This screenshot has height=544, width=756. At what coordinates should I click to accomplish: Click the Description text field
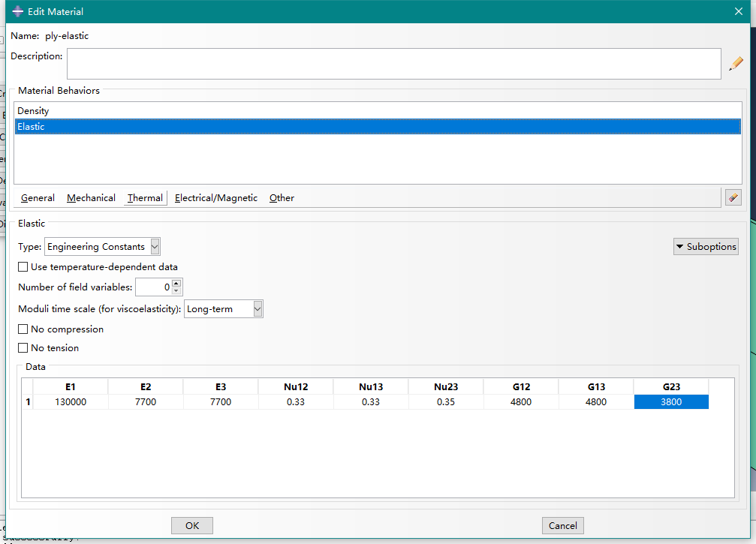click(x=393, y=64)
